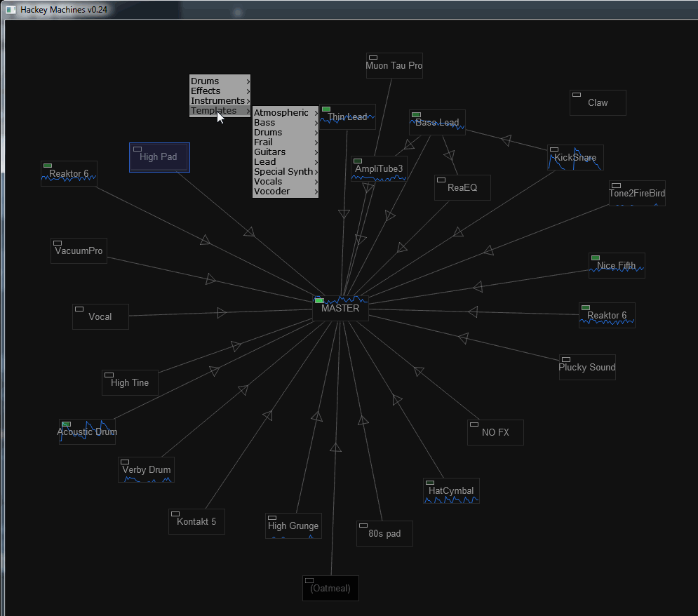Toggle the indicator box on Muon Tau Pro

coord(373,58)
